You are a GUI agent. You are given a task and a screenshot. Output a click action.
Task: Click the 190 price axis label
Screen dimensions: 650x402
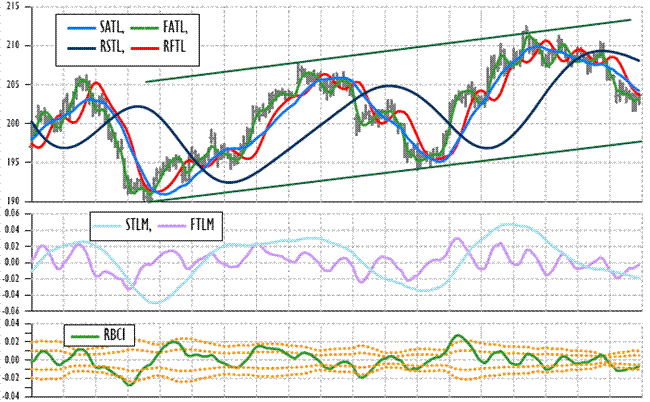[13, 201]
